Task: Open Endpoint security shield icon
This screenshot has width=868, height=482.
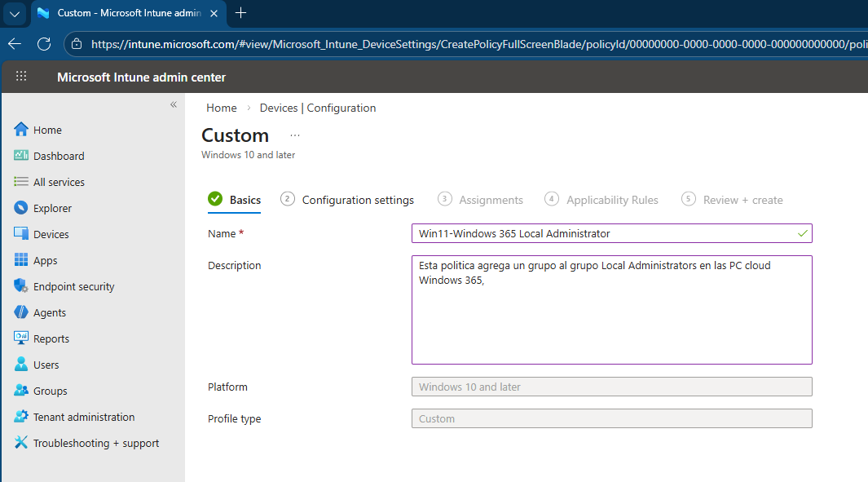Action: pyautogui.click(x=21, y=286)
